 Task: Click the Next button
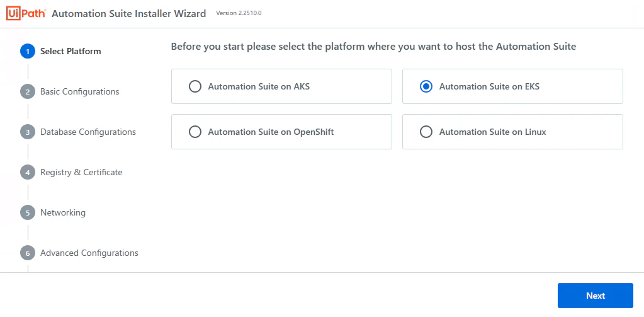[595, 296]
